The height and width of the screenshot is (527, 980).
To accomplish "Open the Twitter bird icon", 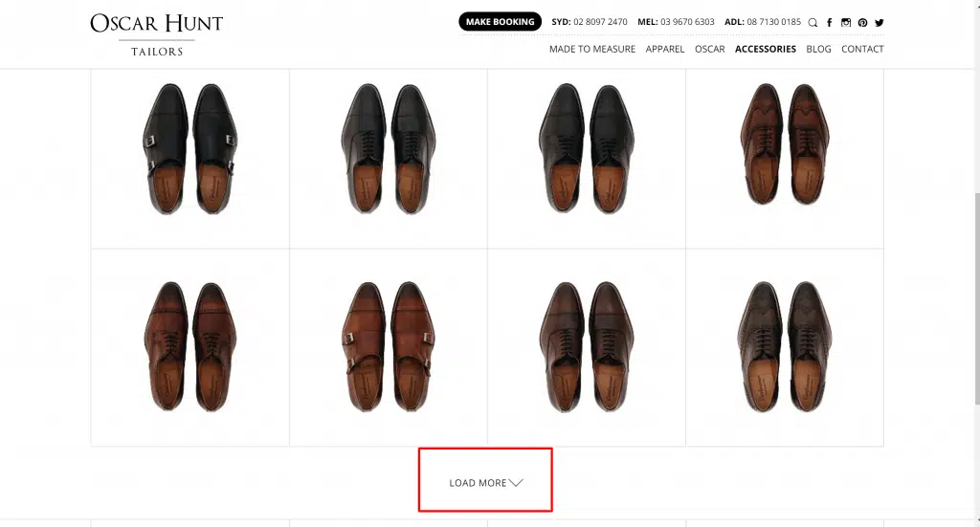I will point(879,22).
